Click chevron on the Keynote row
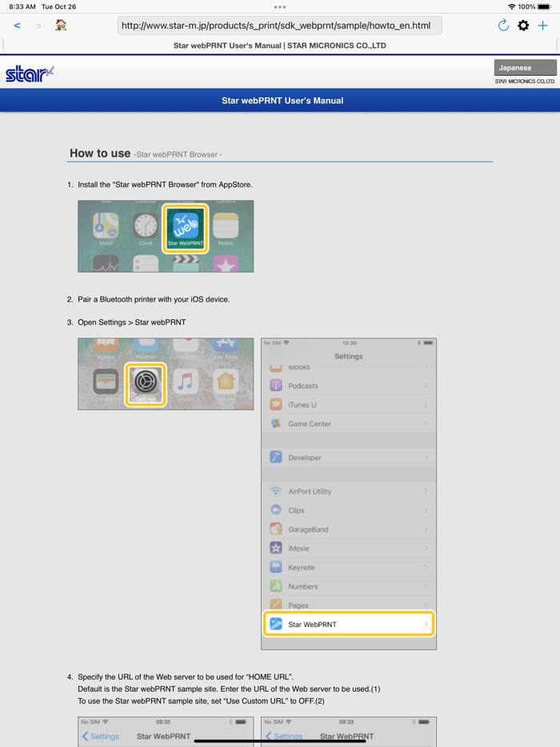Viewport: 560px width, 747px height. (426, 567)
